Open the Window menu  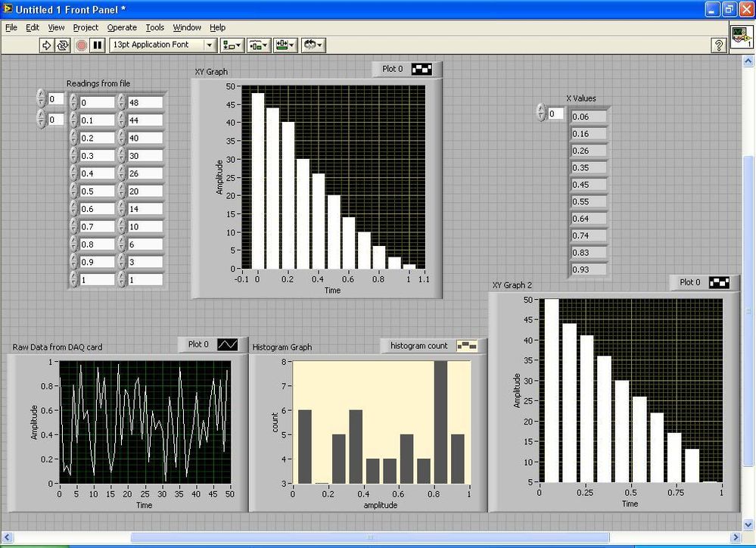pyautogui.click(x=187, y=27)
